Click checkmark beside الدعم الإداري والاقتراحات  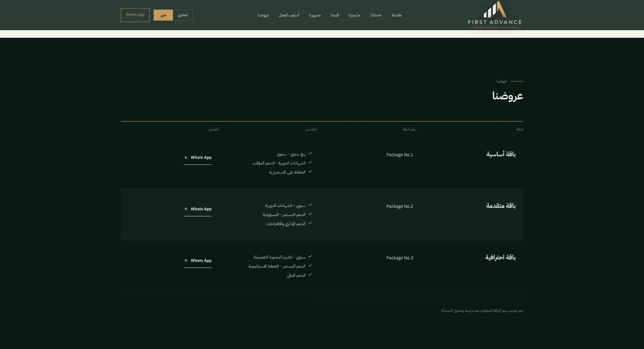click(x=310, y=223)
